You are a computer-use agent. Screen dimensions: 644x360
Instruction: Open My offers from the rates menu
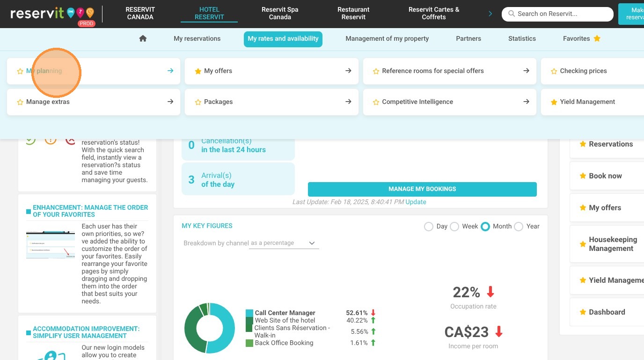click(271, 71)
